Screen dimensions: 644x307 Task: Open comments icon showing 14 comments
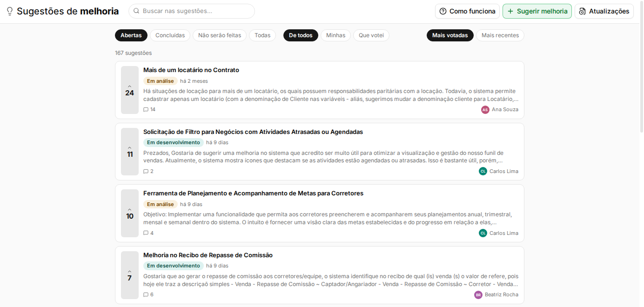pos(146,110)
